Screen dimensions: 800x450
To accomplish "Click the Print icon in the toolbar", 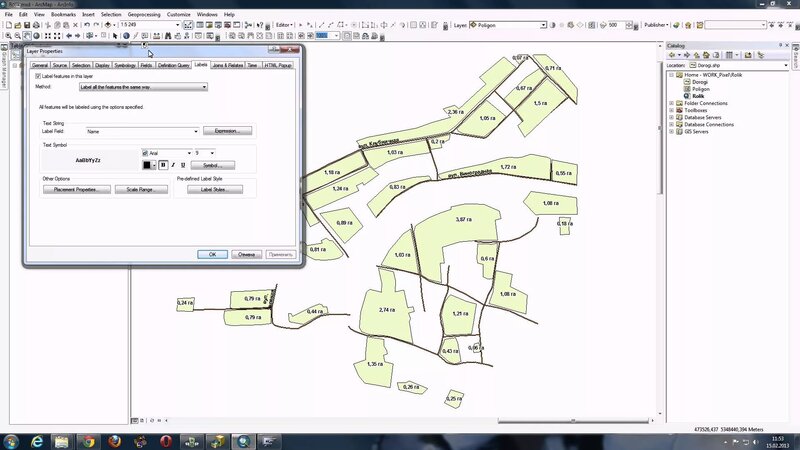I will tap(36, 25).
